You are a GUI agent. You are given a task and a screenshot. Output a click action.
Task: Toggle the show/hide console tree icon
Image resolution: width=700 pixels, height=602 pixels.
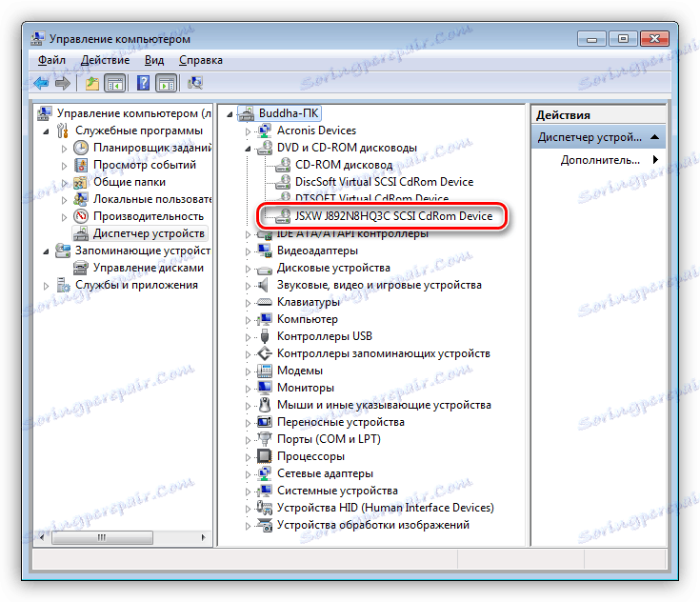pos(114,83)
